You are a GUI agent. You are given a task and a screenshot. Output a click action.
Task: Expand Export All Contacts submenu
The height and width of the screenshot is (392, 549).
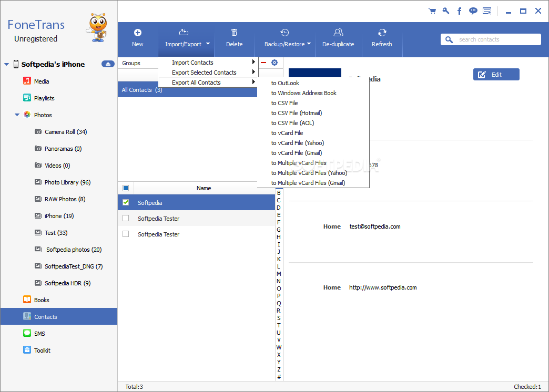coord(208,82)
